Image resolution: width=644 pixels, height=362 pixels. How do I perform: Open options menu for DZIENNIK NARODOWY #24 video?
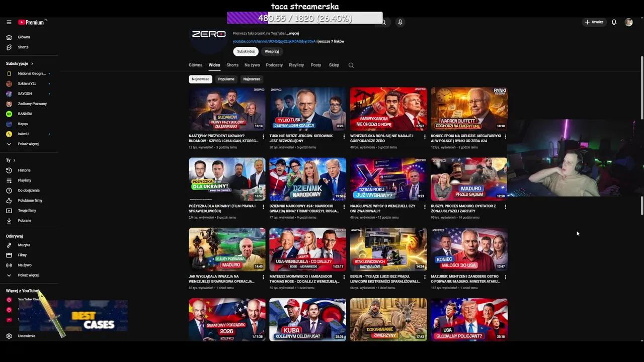click(x=344, y=207)
